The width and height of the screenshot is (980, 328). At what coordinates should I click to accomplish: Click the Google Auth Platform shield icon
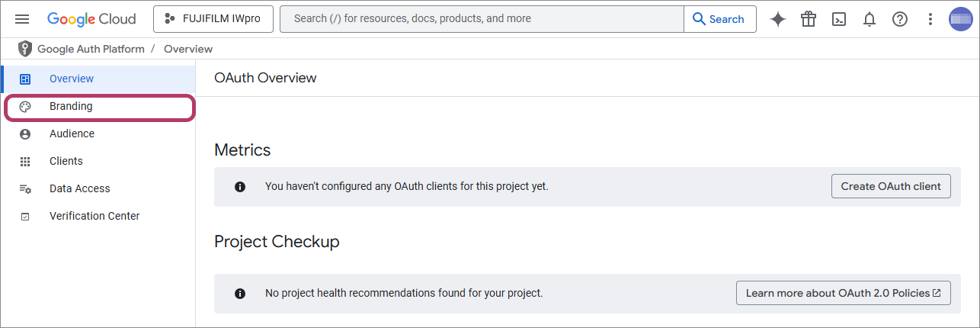tap(25, 49)
